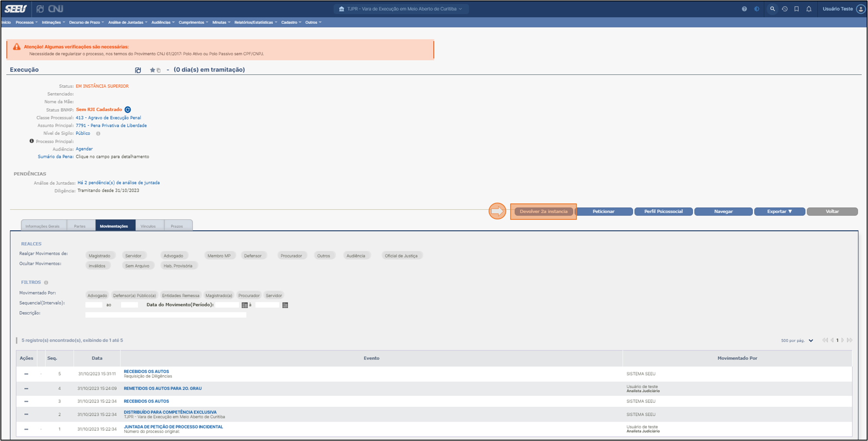Open pendências de análise de juntada link

119,183
